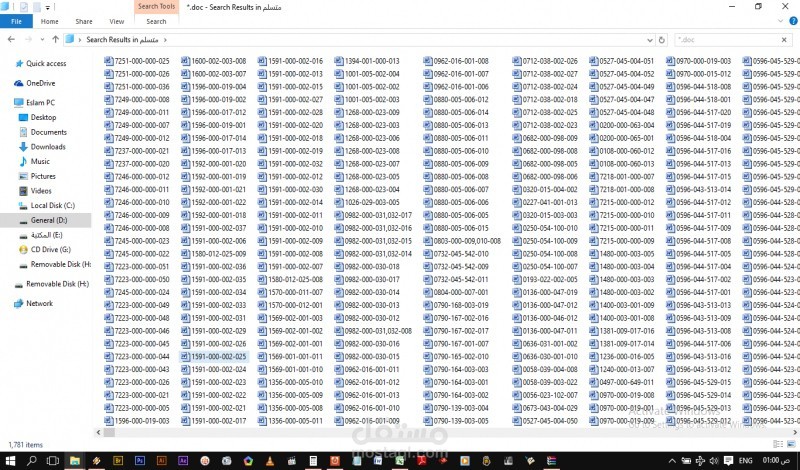
Task: Select OneDrive in the navigation pane
Action: tap(40, 83)
